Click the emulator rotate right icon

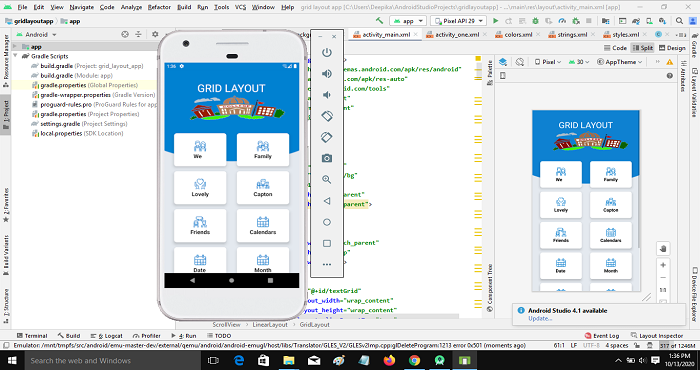[x=327, y=137]
